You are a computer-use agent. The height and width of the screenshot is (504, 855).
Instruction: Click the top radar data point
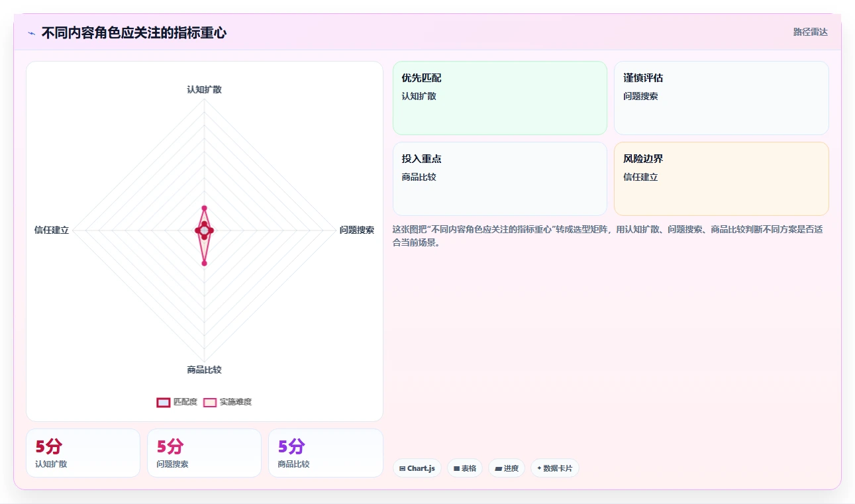click(204, 208)
